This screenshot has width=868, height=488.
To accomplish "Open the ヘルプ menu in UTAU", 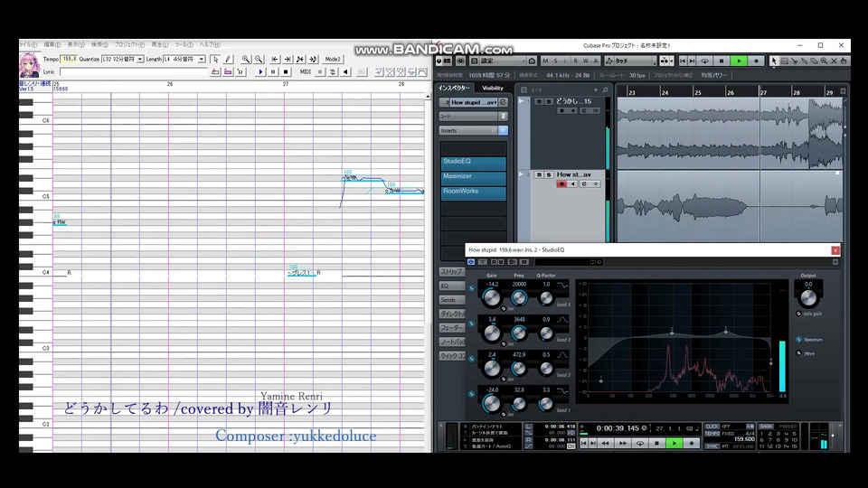I will [210, 45].
